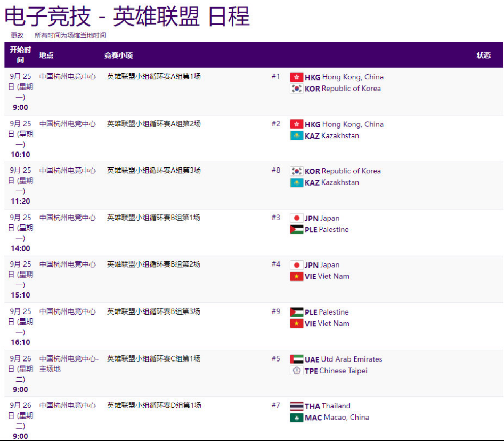Click match number #8

[x=276, y=171]
